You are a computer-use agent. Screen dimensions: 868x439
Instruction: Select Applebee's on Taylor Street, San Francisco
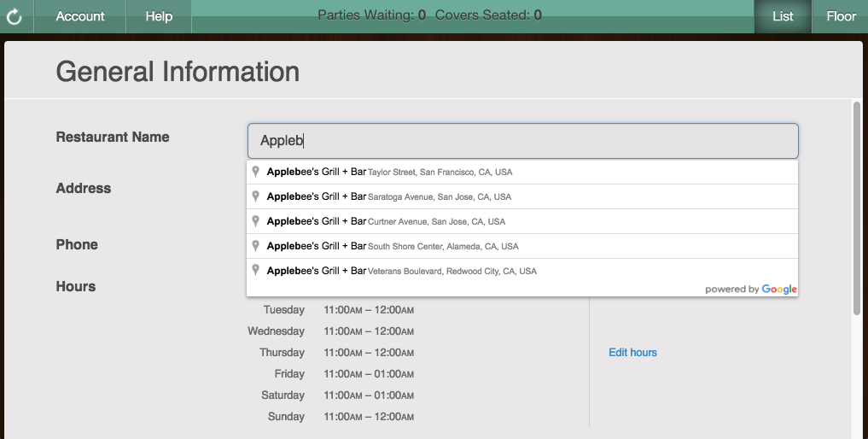(x=522, y=172)
